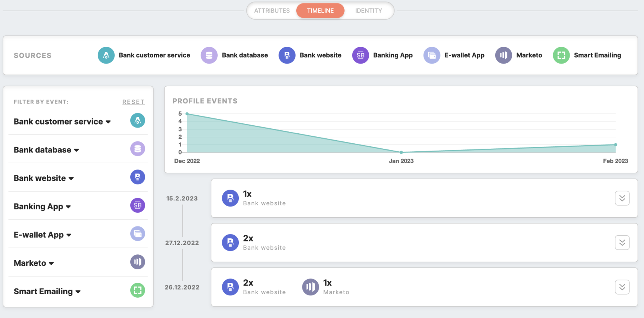Click the Jan 2023 chart data point
This screenshot has width=644, height=318.
click(x=401, y=152)
